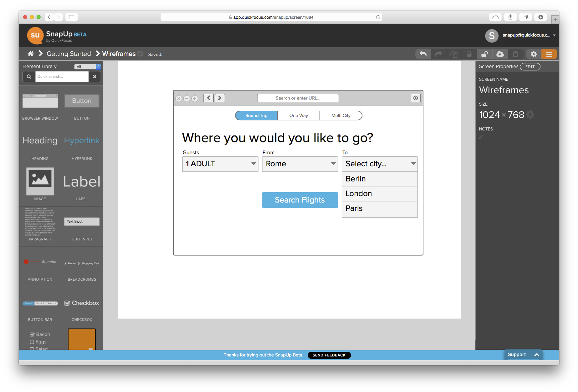Click Safari share icon
The width and height of the screenshot is (578, 392).
click(510, 17)
